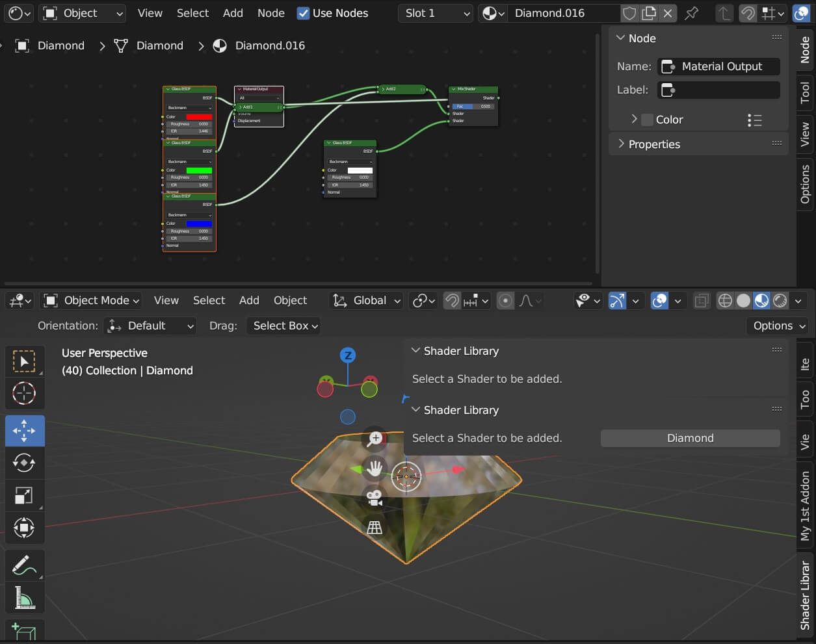Toggle the fake user shield icon
Viewport: 816px width, 644px height.
[x=629, y=13]
